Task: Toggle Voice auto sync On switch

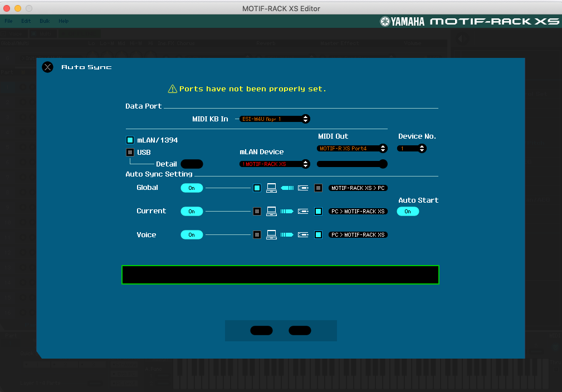Action: point(192,234)
